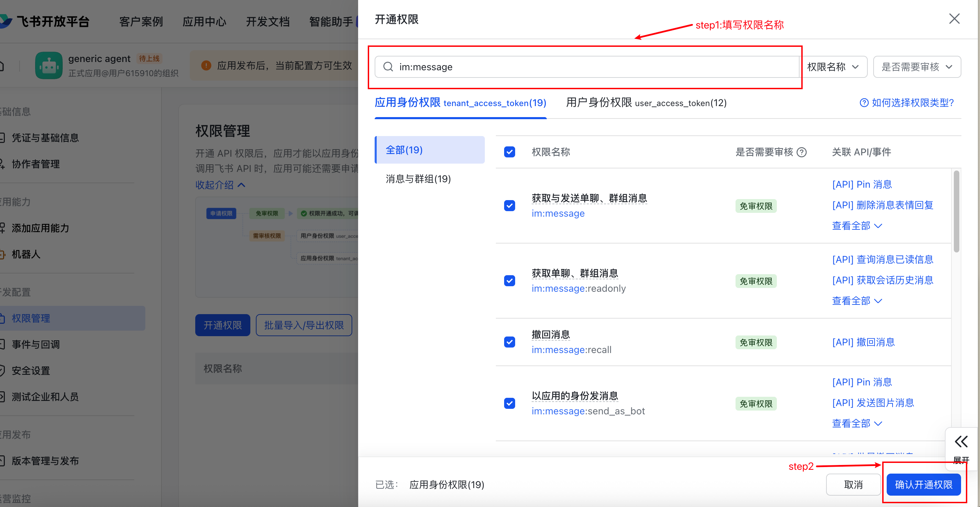Viewport: 980px width, 507px height.
Task: Click the generic agent robot app icon
Action: pyautogui.click(x=49, y=65)
